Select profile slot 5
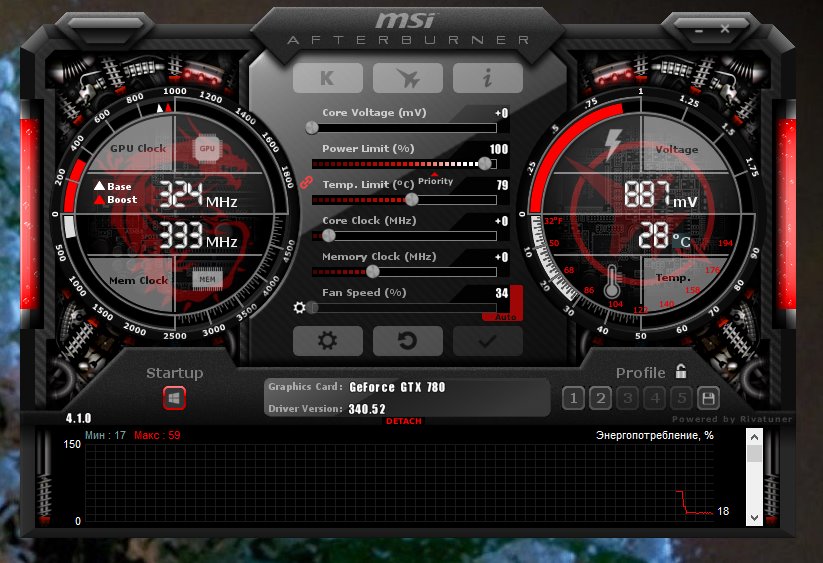Viewport: 823px width, 563px height. (681, 398)
